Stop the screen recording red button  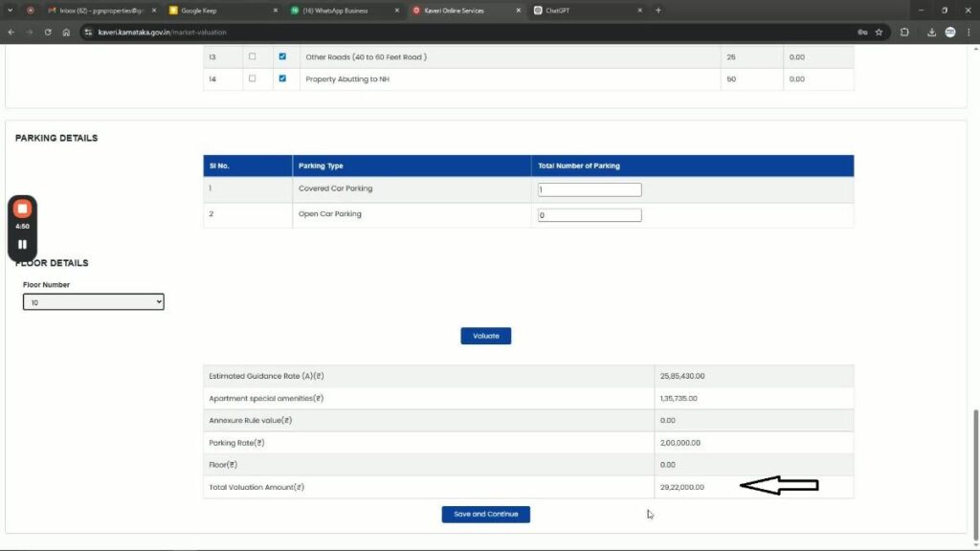(x=23, y=209)
